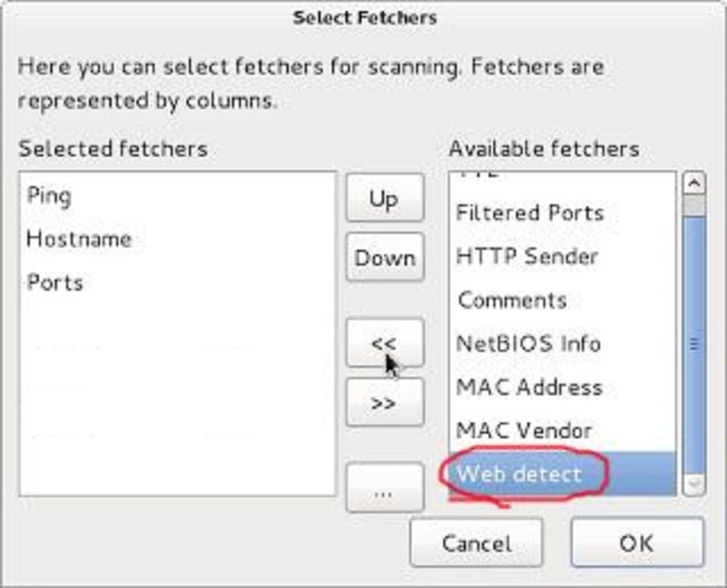Select Filtered Ports in Available fetchers

530,214
